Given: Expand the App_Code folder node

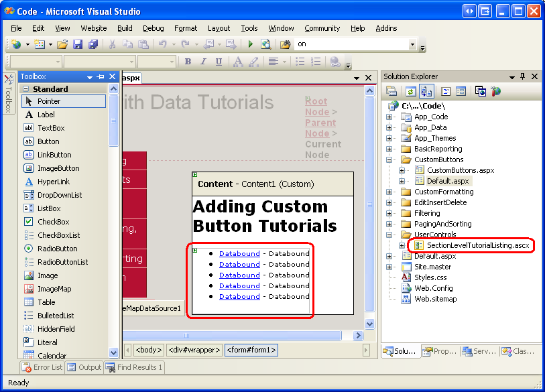Looking at the screenshot, I should 389,117.
